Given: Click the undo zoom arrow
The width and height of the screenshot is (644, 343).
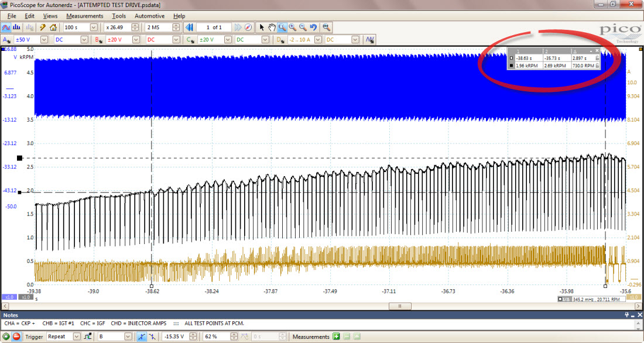Looking at the screenshot, I should pyautogui.click(x=313, y=28).
